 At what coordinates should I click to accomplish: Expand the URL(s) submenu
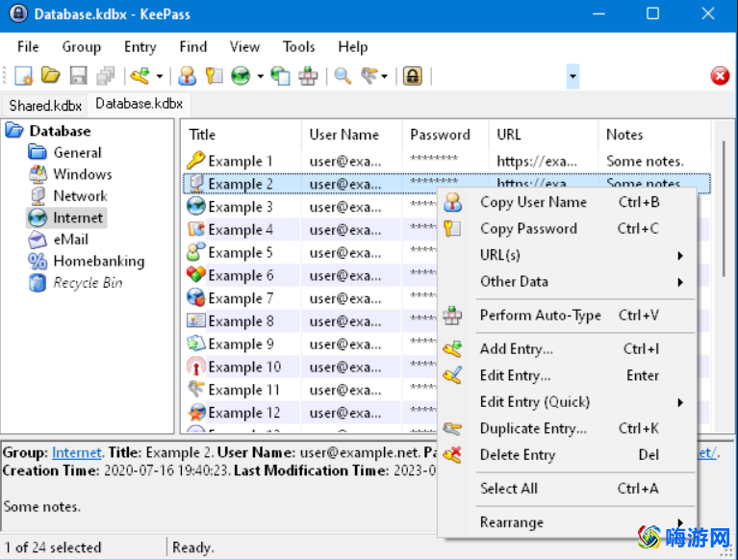[x=567, y=255]
